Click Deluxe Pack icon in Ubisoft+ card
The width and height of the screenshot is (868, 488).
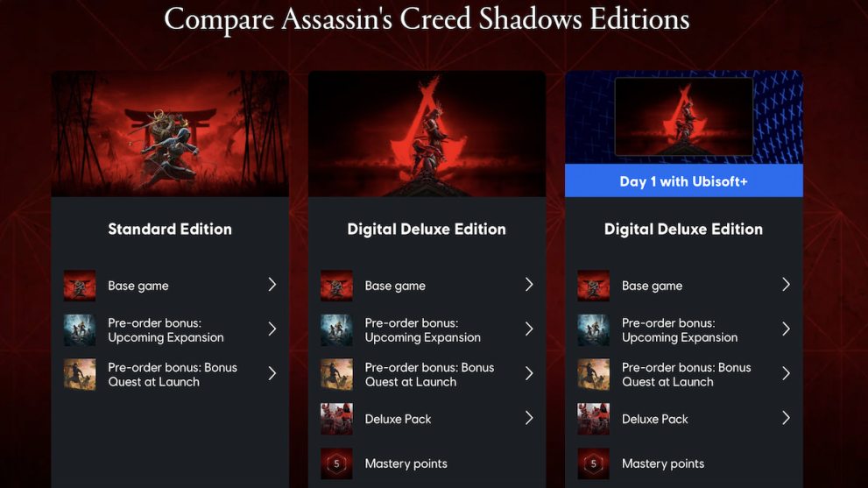click(x=594, y=419)
